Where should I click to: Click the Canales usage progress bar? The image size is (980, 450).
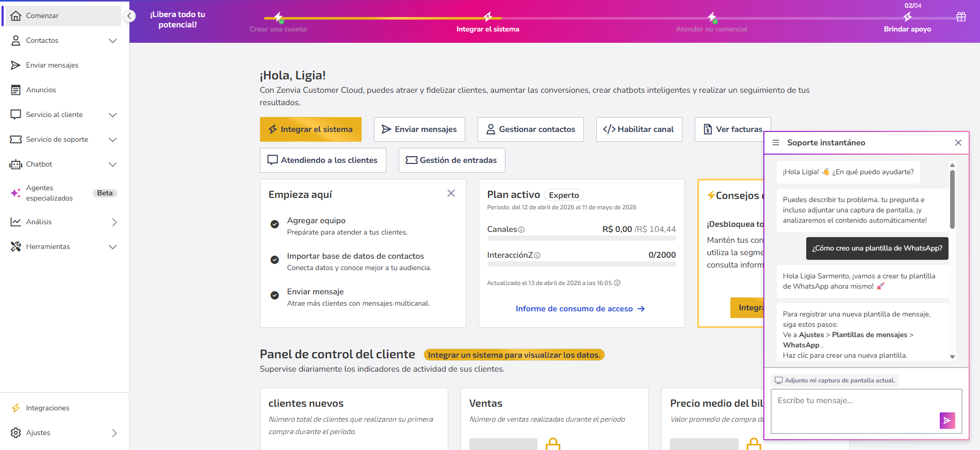pos(581,239)
